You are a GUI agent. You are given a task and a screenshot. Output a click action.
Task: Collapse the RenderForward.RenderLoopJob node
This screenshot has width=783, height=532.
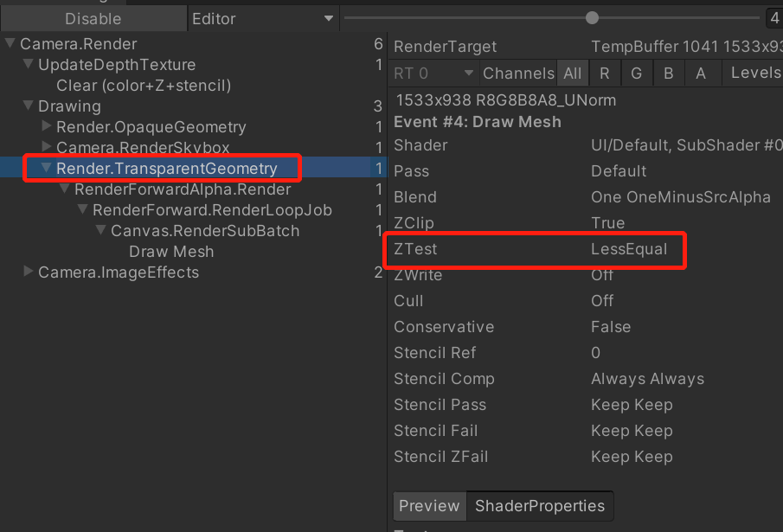click(x=83, y=209)
